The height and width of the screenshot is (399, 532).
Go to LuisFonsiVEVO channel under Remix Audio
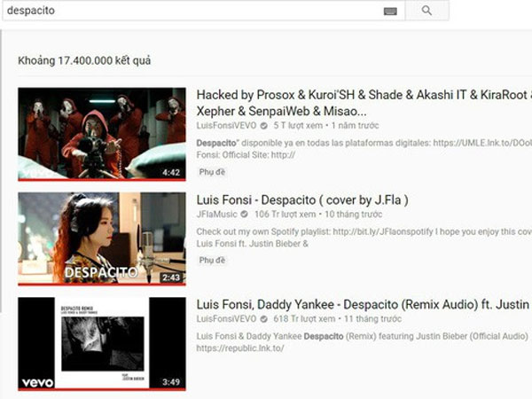pos(226,319)
